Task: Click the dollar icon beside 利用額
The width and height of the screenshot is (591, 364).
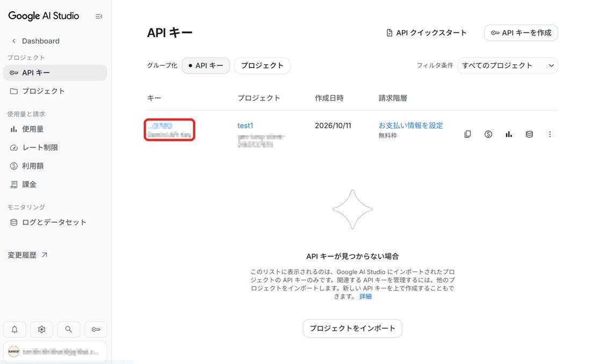Action: point(14,166)
